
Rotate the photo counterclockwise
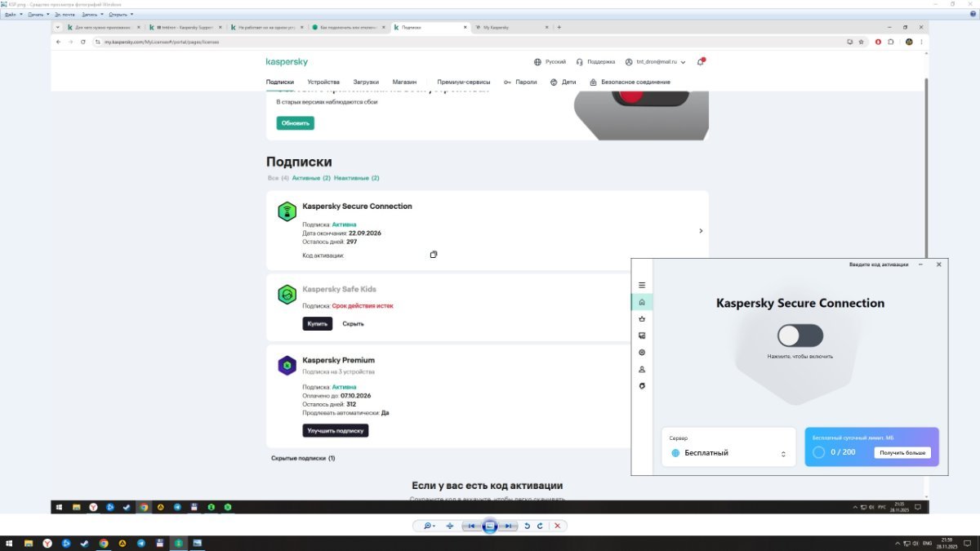pos(528,526)
